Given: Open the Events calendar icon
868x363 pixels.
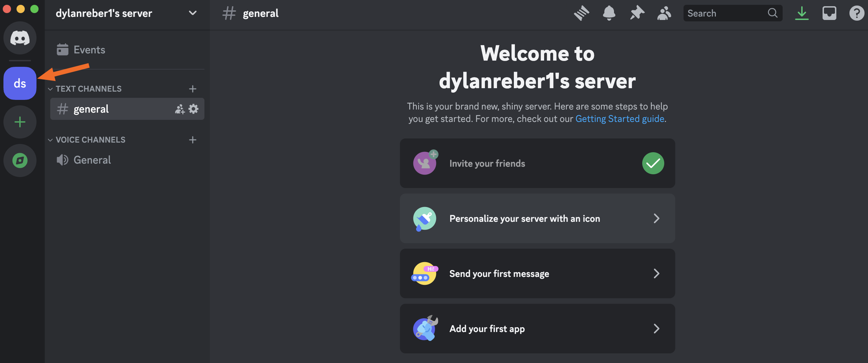Looking at the screenshot, I should pyautogui.click(x=62, y=50).
